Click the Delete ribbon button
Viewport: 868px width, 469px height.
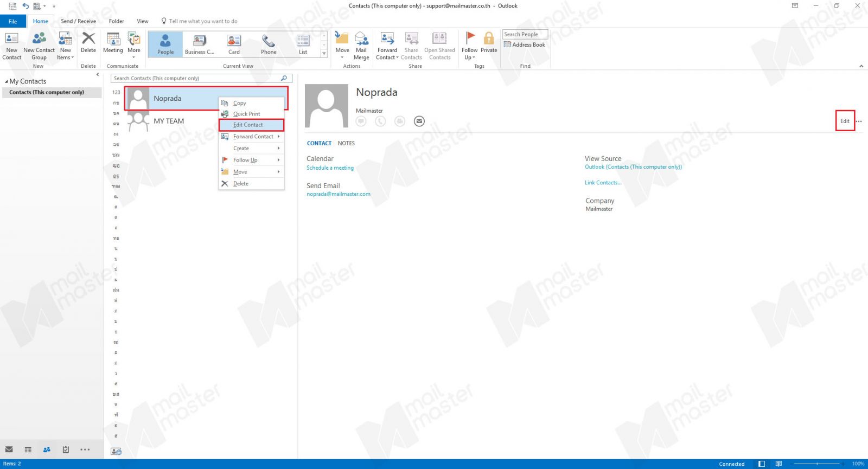(88, 43)
